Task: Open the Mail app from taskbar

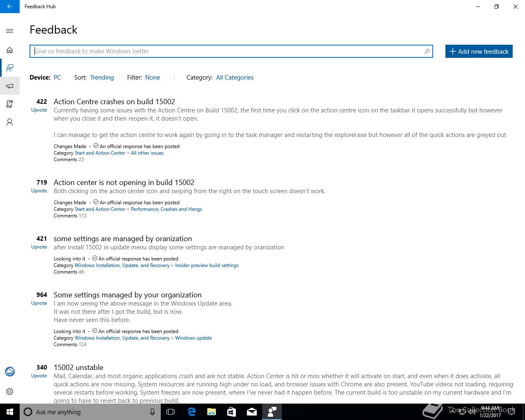Action: 251,412
